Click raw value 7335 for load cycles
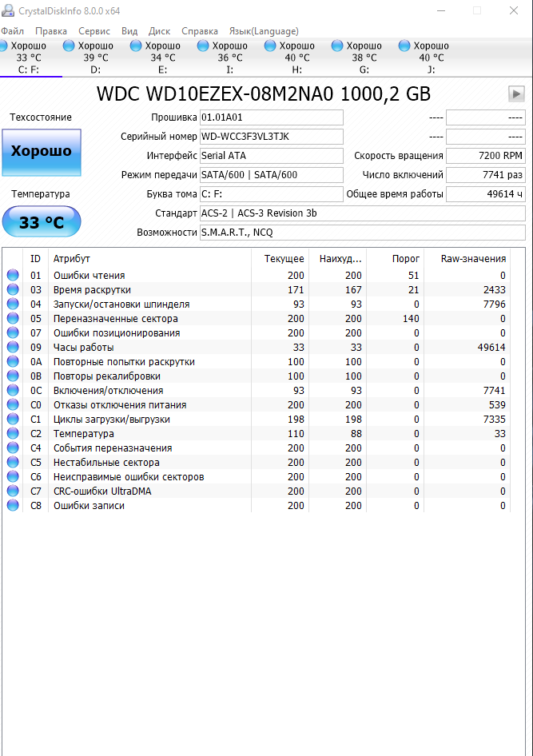Image resolution: width=533 pixels, height=756 pixels. (x=495, y=420)
